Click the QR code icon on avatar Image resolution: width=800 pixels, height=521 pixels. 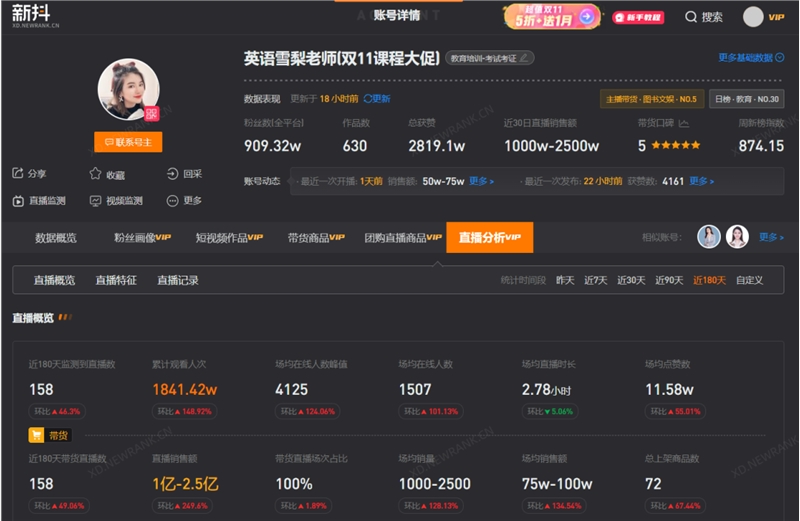click(x=152, y=113)
